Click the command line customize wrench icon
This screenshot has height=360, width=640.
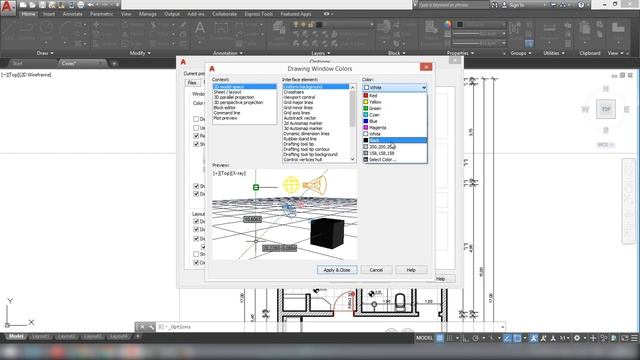coord(151,327)
